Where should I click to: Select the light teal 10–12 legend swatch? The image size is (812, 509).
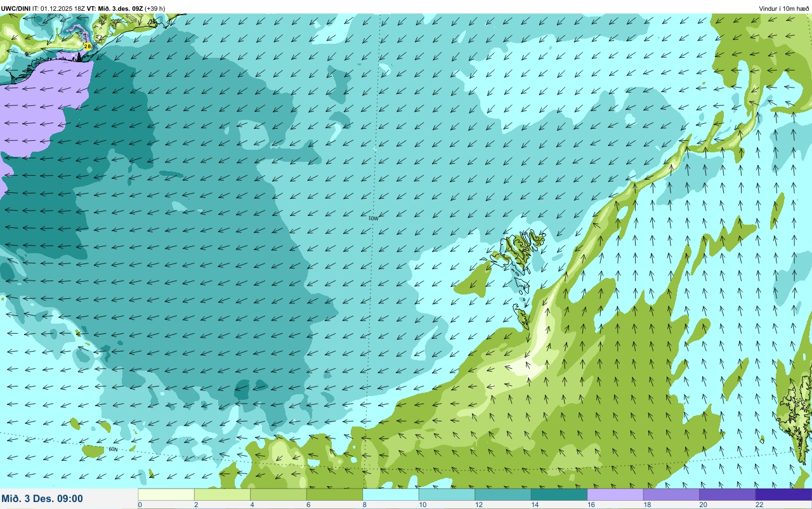(x=447, y=494)
